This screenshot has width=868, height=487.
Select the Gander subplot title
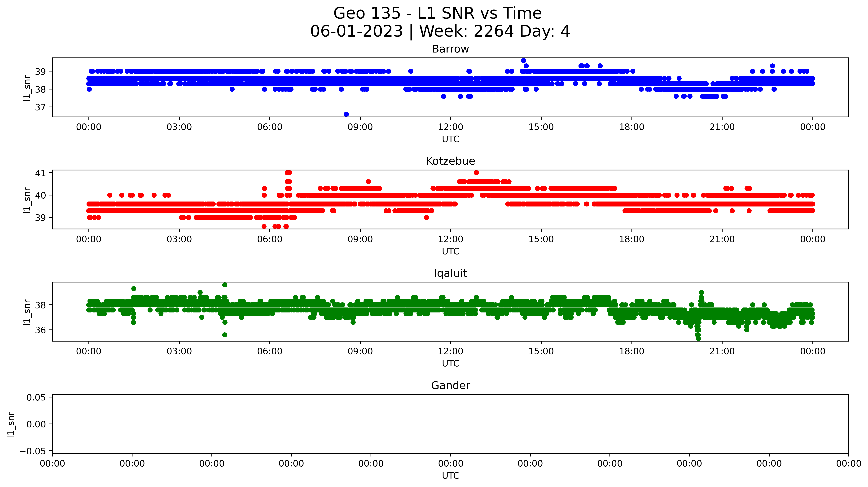(450, 386)
